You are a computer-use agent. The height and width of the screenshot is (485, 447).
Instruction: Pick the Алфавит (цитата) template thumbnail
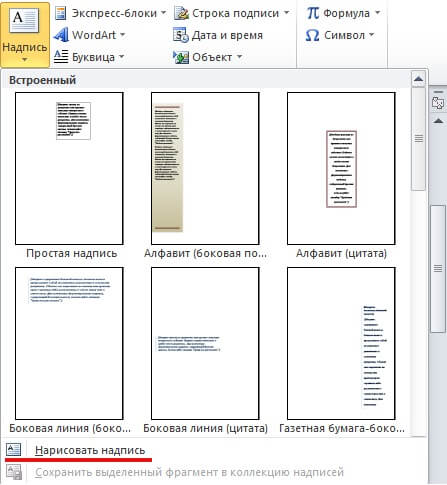341,168
